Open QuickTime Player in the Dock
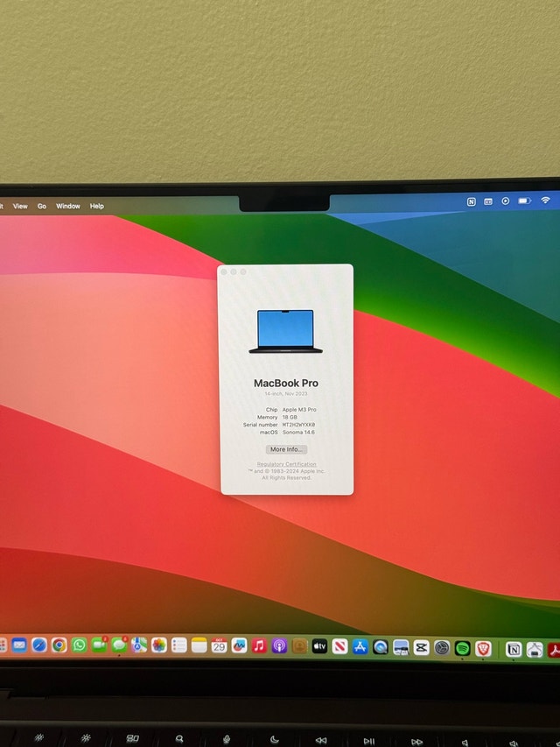This screenshot has height=747, width=560. pyautogui.click(x=381, y=647)
